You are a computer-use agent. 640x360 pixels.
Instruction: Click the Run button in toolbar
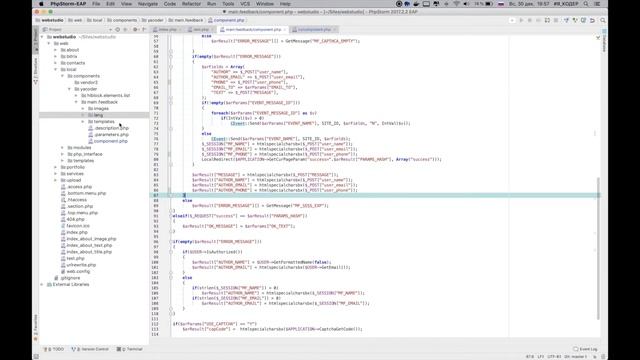[521, 20]
